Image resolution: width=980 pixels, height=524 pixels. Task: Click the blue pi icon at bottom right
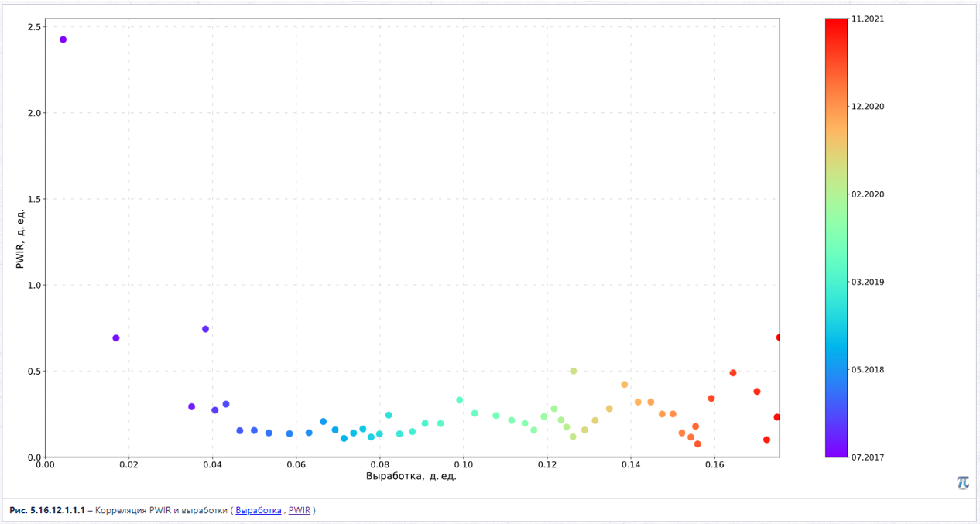tap(963, 482)
